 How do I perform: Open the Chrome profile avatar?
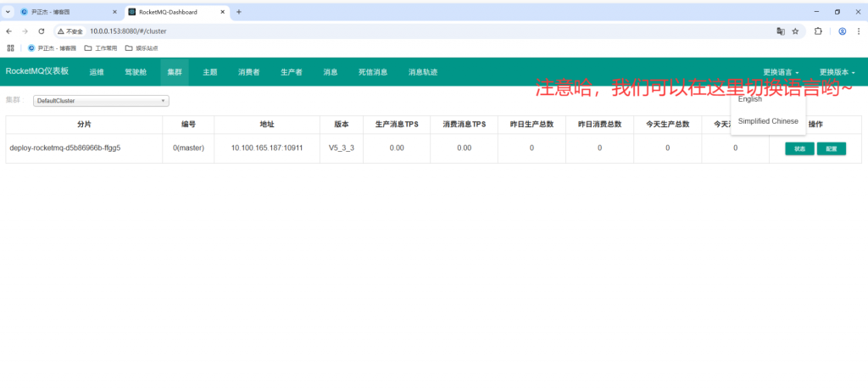point(843,31)
